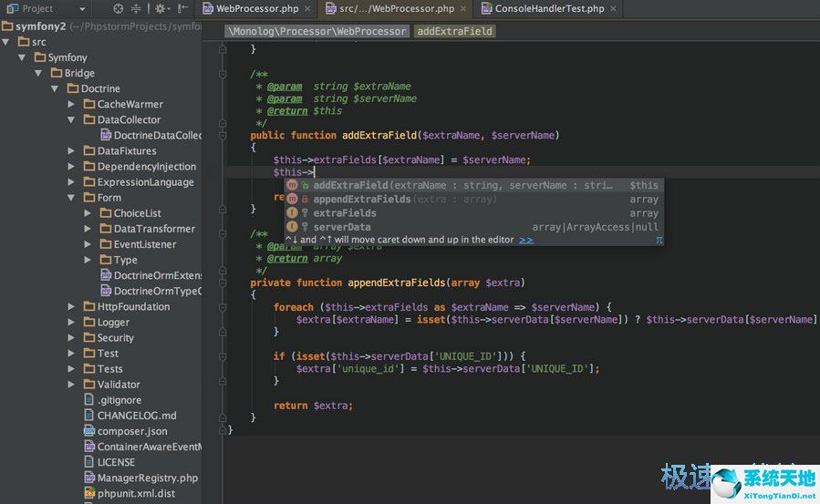The width and height of the screenshot is (820, 504).
Task: Click the @return tag above addExtraField
Action: point(287,110)
